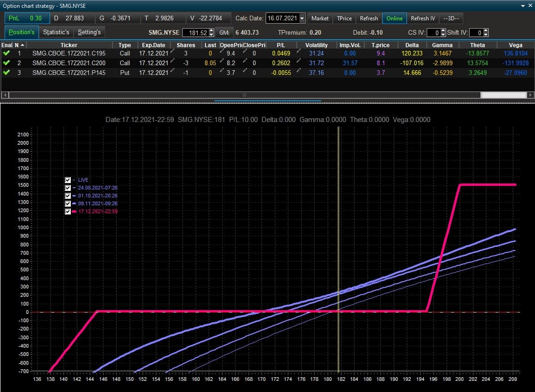Image resolution: width=535 pixels, height=392 pixels.
Task: Click the left arrow of horizontal scrollbar
Action: 5,95
